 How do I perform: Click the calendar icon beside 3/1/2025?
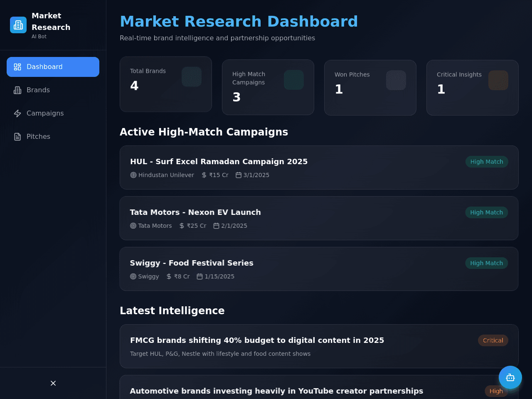(239, 175)
